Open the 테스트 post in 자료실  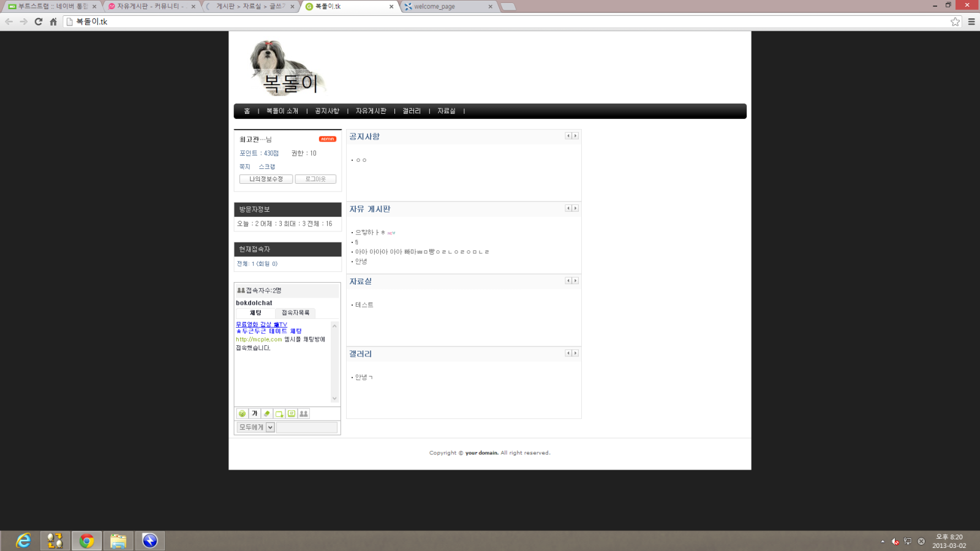pyautogui.click(x=364, y=305)
